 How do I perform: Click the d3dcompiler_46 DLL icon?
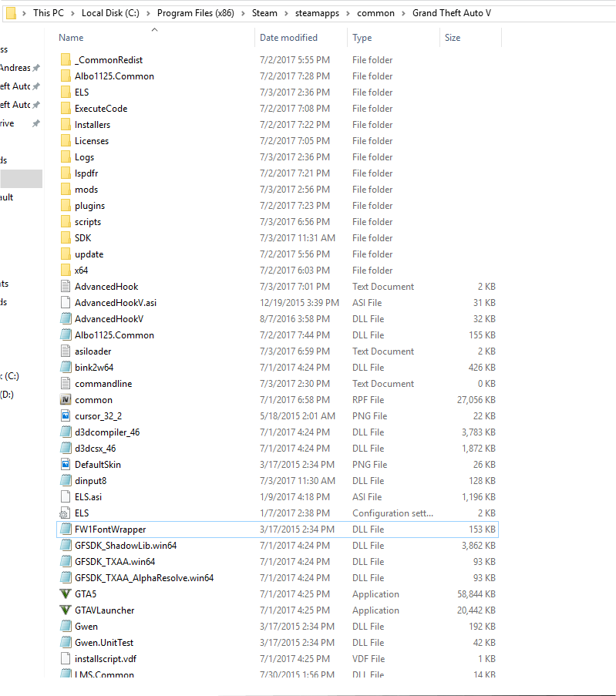pos(66,432)
